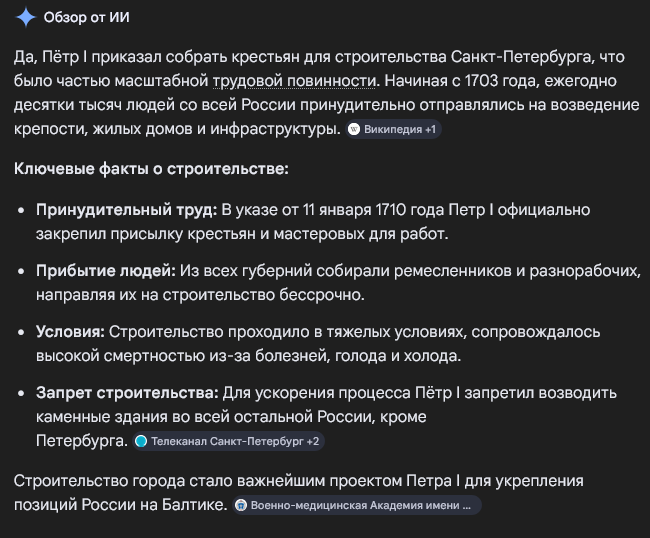Click the Ключевые факты о строительстве heading
Screen dimensions: 650x538
coord(151,168)
